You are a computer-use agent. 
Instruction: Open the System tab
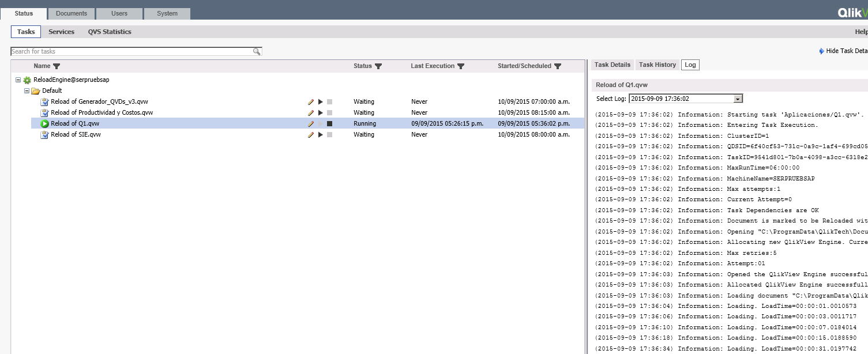click(x=167, y=13)
